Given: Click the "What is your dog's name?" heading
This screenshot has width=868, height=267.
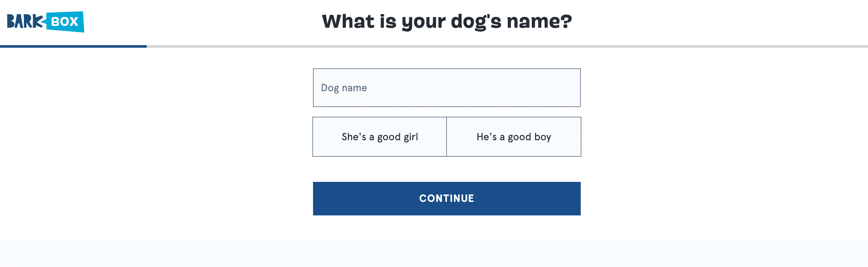Looking at the screenshot, I should point(447,22).
